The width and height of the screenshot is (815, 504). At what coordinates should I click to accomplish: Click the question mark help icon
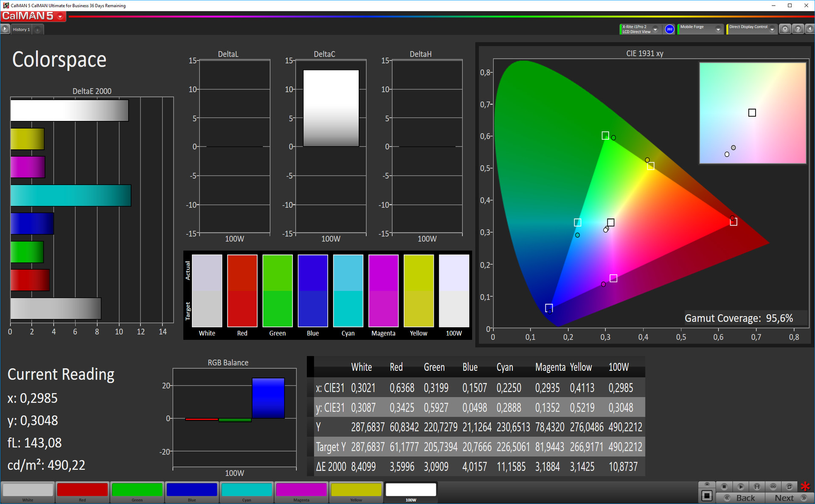pyautogui.click(x=798, y=29)
